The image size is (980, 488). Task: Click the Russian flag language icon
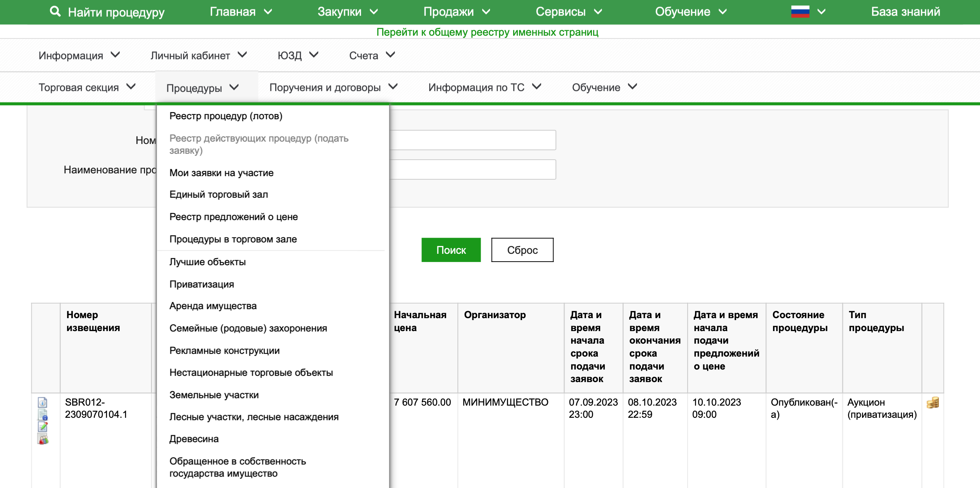(800, 12)
